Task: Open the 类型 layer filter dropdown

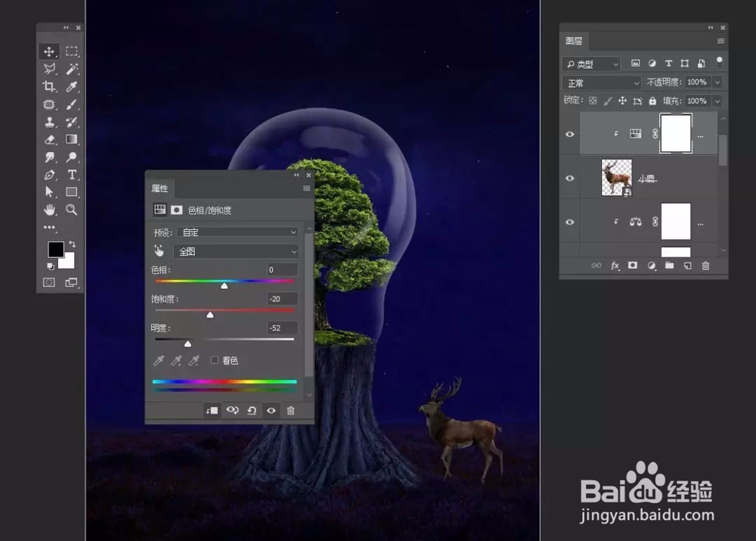Action: tap(591, 64)
